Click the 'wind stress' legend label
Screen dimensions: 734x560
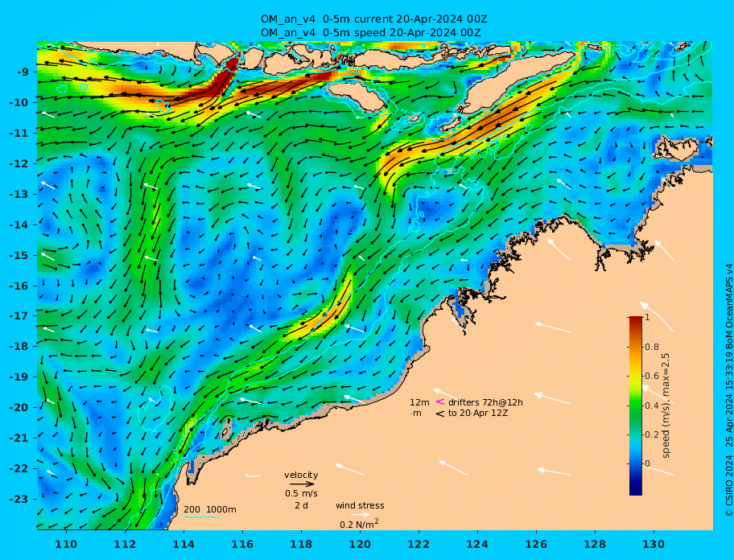tap(360, 505)
